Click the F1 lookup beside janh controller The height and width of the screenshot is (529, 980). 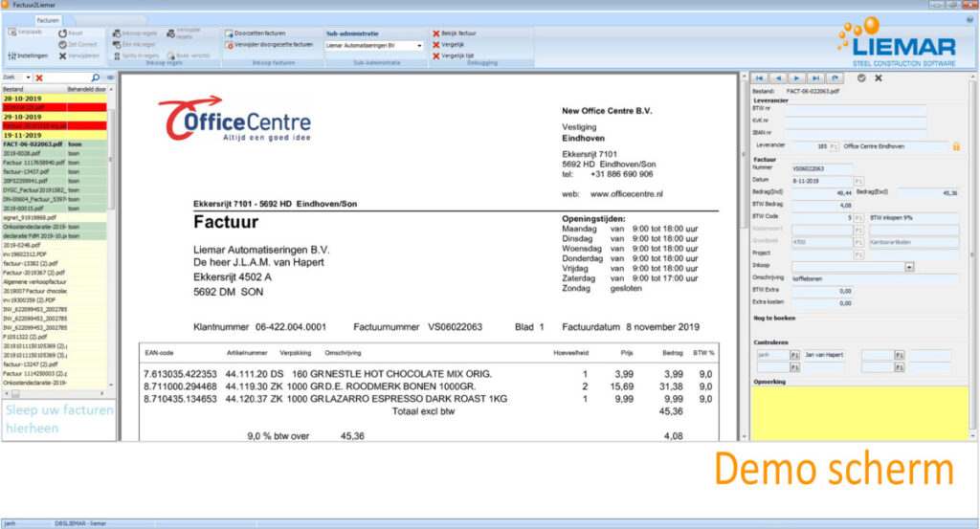794,355
